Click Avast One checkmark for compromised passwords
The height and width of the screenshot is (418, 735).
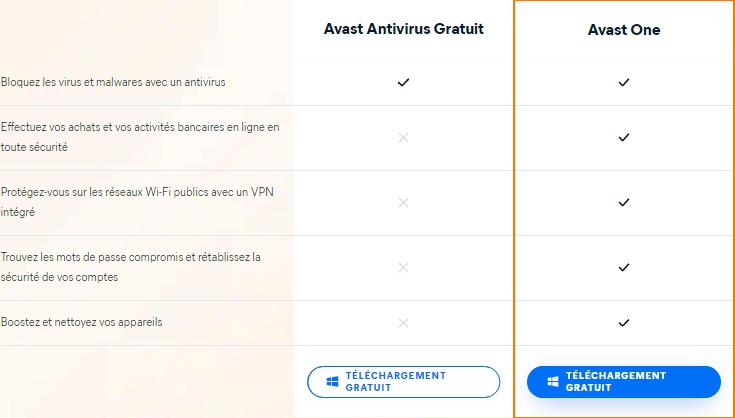pyautogui.click(x=623, y=268)
